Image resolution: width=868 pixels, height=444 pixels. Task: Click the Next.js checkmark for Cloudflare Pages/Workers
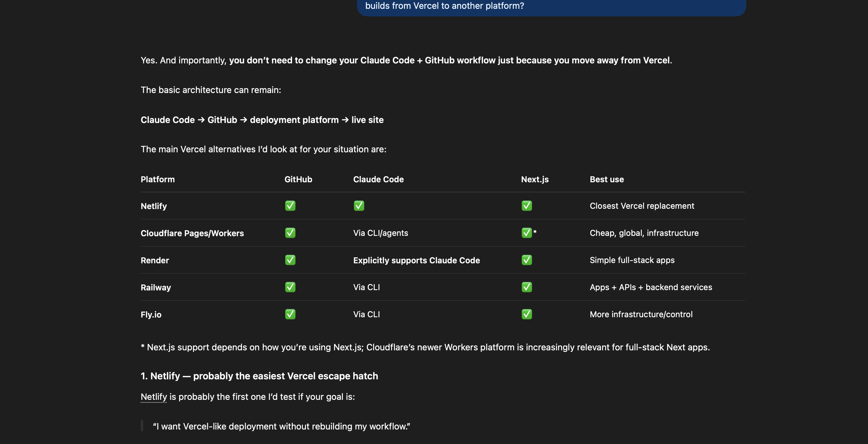(527, 233)
